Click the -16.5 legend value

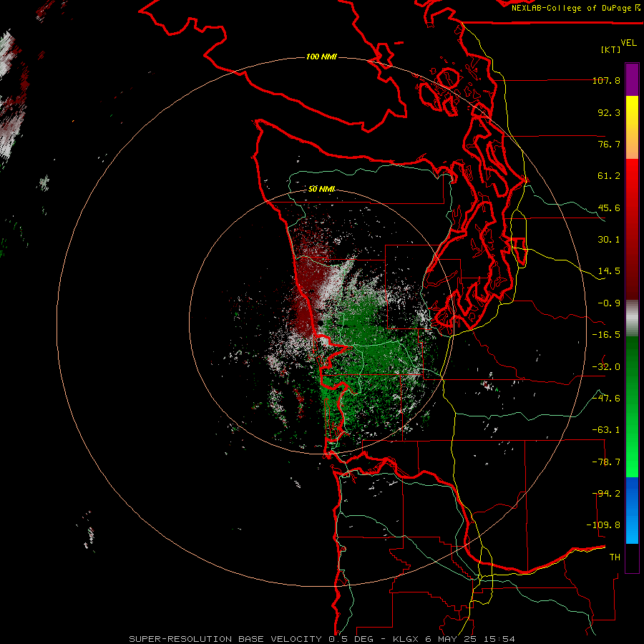click(606, 335)
